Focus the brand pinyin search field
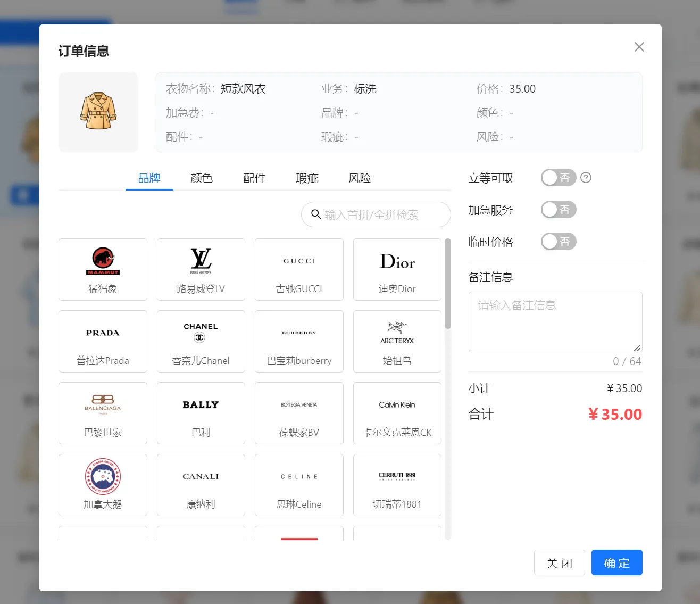 [376, 214]
